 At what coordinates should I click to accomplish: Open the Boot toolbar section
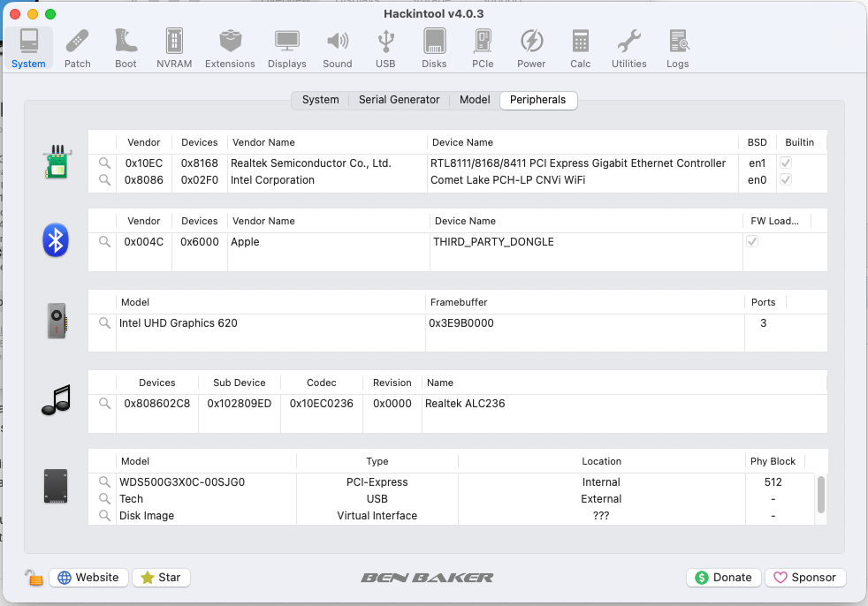[x=126, y=49]
